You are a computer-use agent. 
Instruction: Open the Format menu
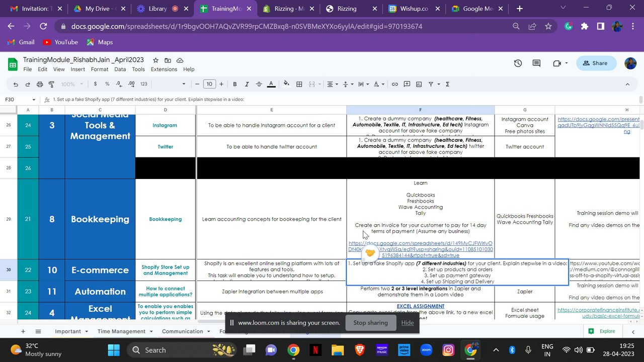(100, 69)
